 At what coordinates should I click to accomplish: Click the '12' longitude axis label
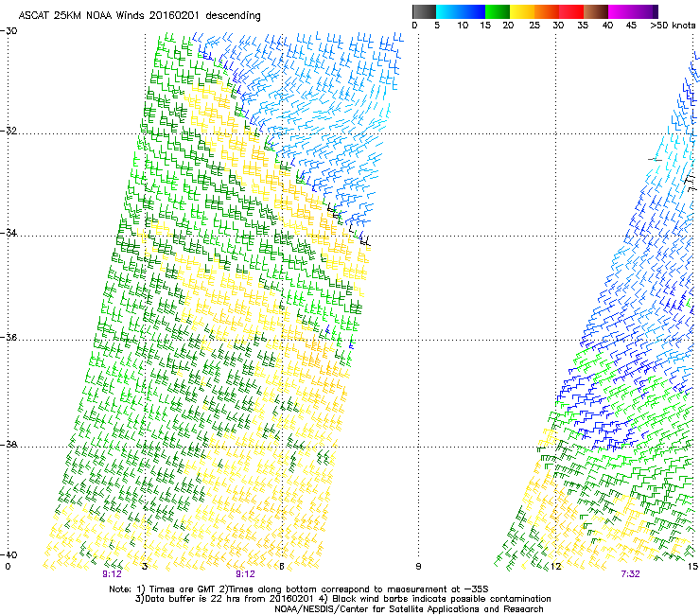(x=555, y=567)
